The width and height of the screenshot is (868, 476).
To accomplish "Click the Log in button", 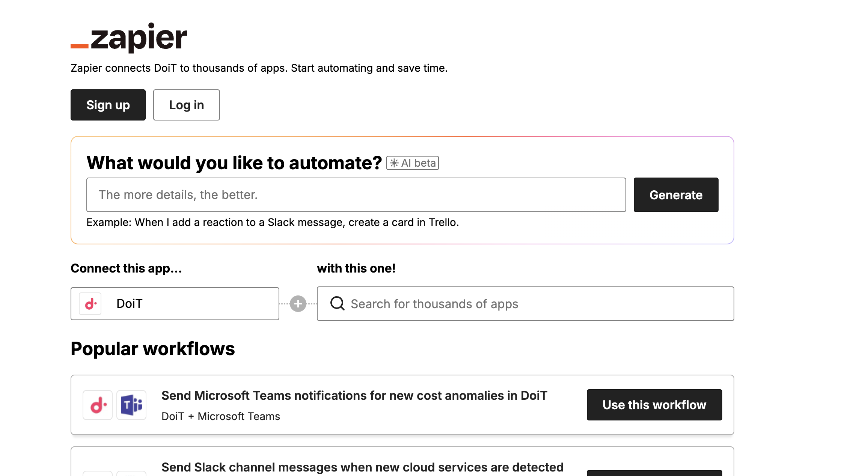I will point(186,105).
